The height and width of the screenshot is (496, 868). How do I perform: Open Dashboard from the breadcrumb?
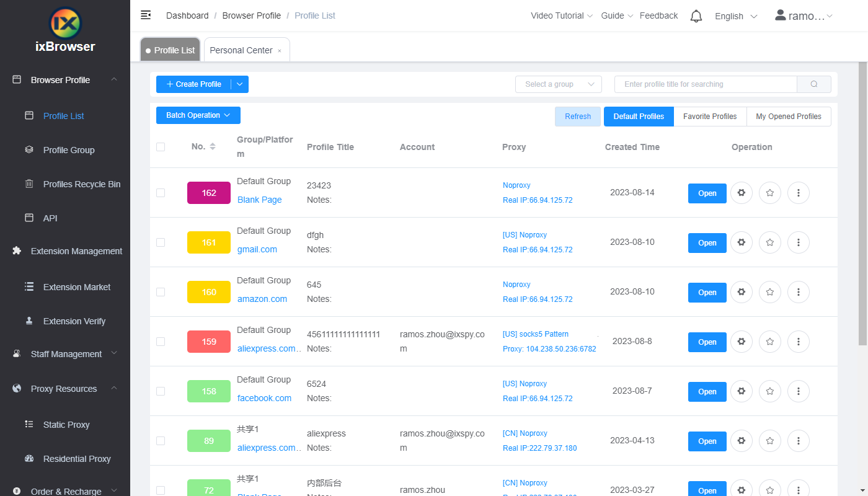click(x=187, y=15)
